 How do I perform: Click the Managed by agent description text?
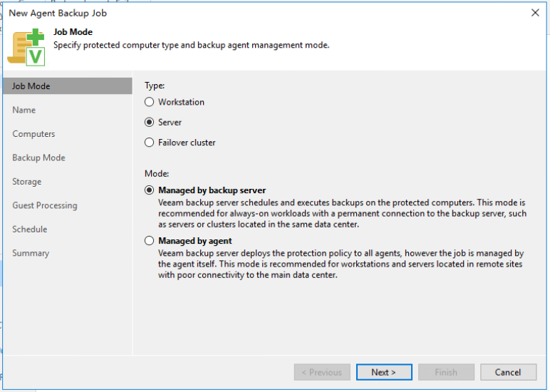coord(341,264)
